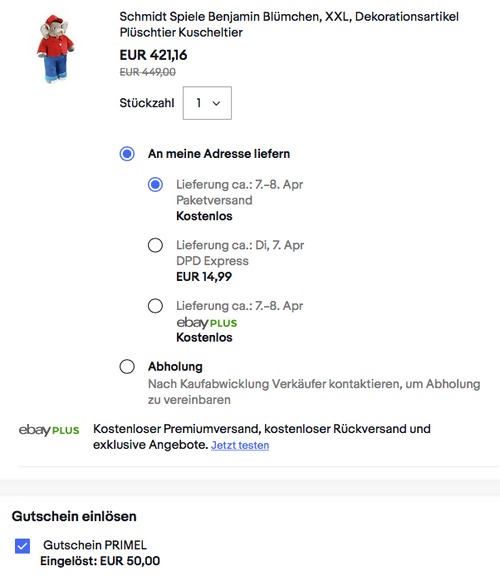
Task: Click the ebay PLUS logo beside Kostenloser Premiumversand
Action: (49, 430)
